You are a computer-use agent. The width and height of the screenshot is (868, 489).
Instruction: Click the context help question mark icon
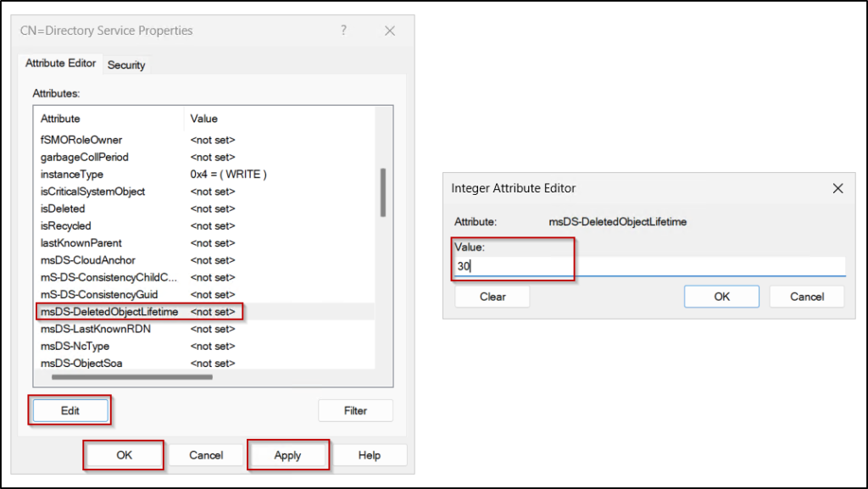point(343,30)
